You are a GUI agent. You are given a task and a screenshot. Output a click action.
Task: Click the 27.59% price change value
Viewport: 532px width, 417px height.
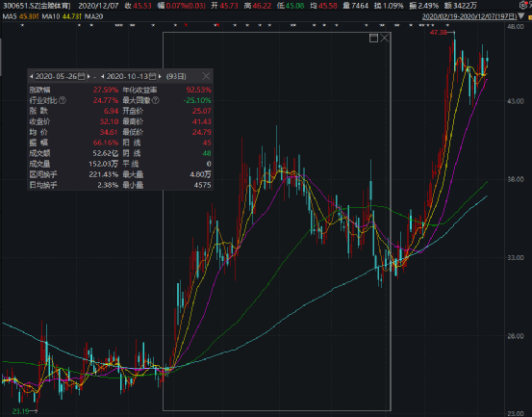coord(106,90)
